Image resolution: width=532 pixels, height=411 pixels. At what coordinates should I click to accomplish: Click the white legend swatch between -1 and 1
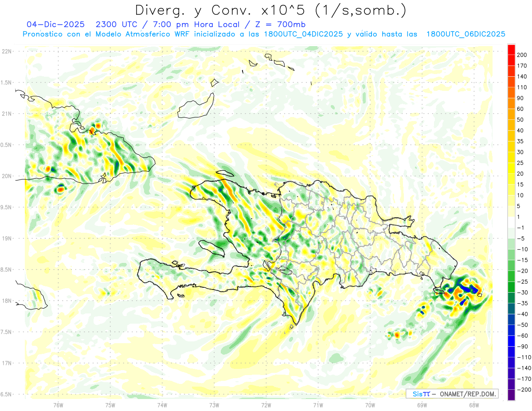[511, 223]
